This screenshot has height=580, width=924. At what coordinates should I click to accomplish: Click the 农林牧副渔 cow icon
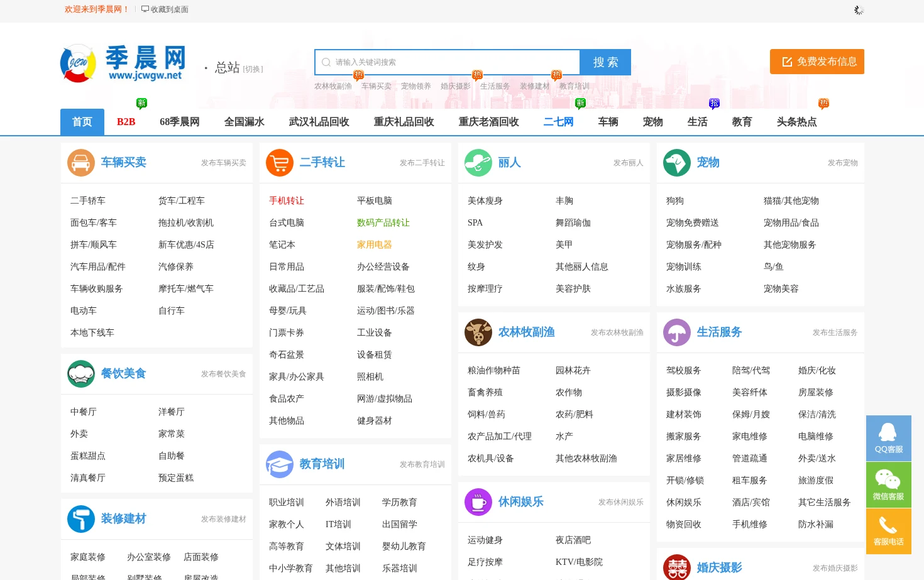[x=478, y=332]
